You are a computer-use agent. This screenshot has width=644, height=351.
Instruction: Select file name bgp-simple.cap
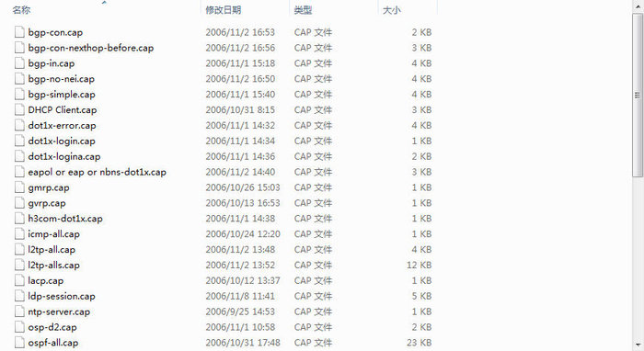tap(62, 95)
